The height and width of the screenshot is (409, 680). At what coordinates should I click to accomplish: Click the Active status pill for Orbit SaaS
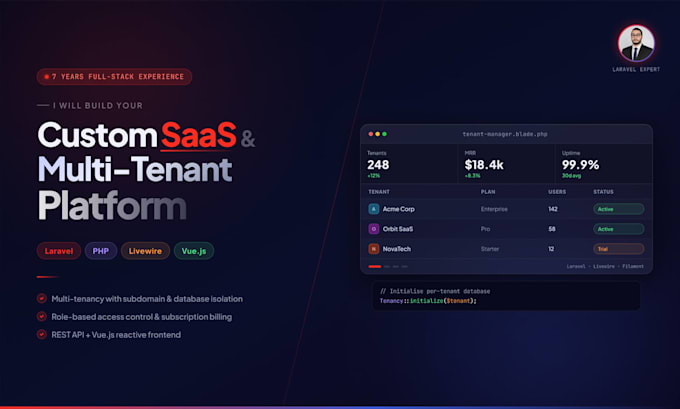tap(618, 229)
